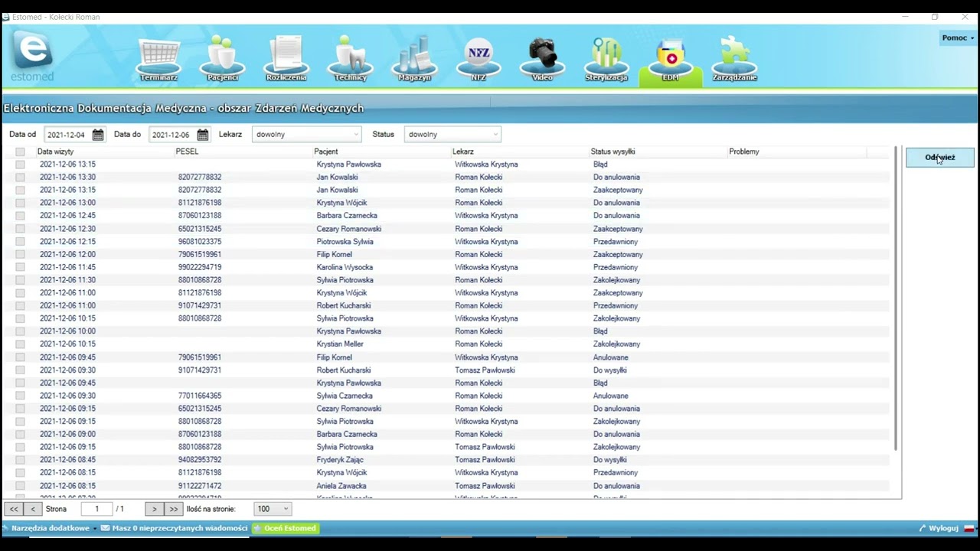Click the Estomed logo

32,57
